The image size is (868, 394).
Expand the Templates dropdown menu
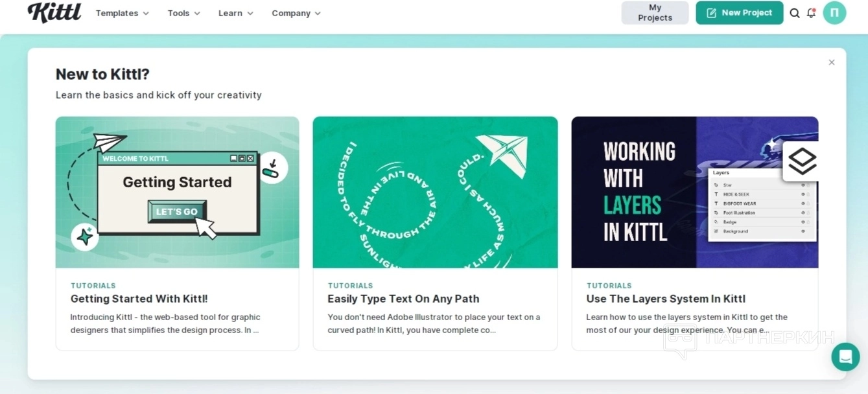[122, 13]
